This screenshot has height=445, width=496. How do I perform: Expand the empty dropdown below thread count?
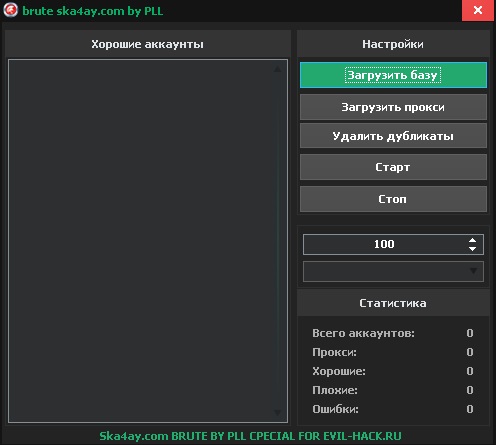[393, 271]
